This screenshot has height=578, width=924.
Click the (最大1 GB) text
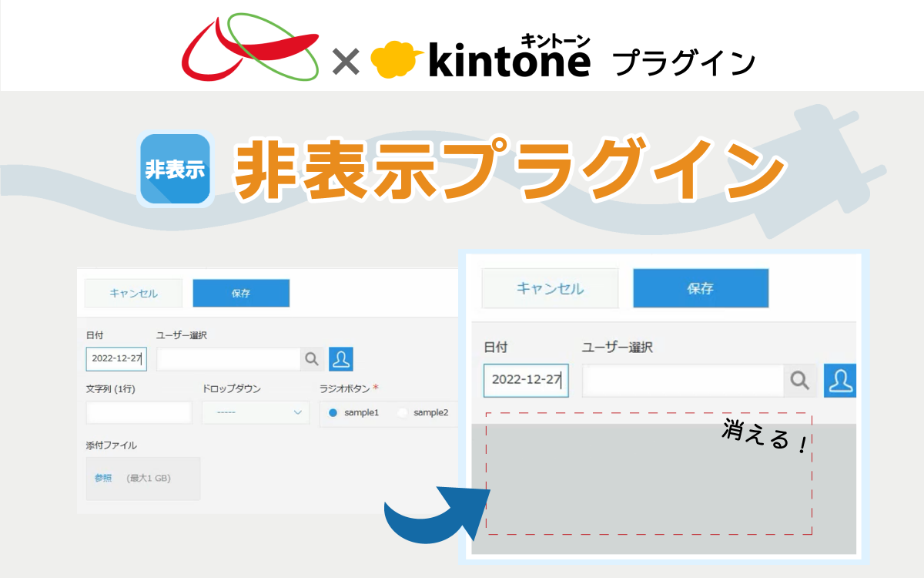pyautogui.click(x=149, y=478)
